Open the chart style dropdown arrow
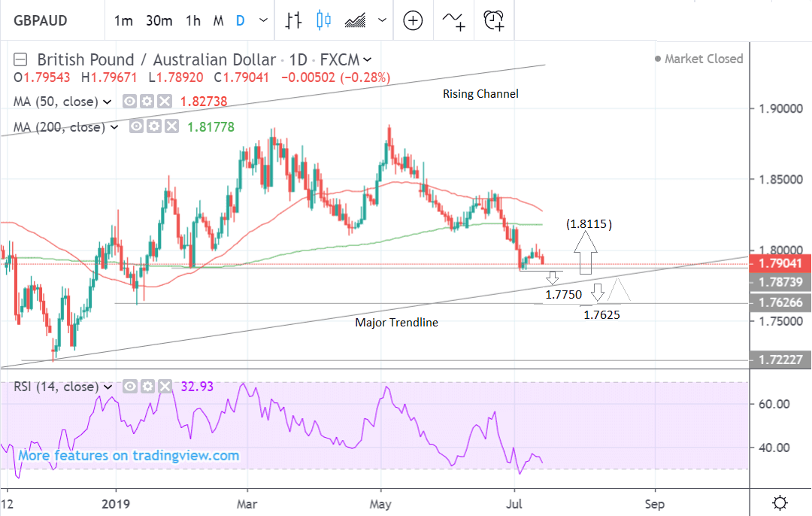The image size is (812, 516). click(383, 21)
